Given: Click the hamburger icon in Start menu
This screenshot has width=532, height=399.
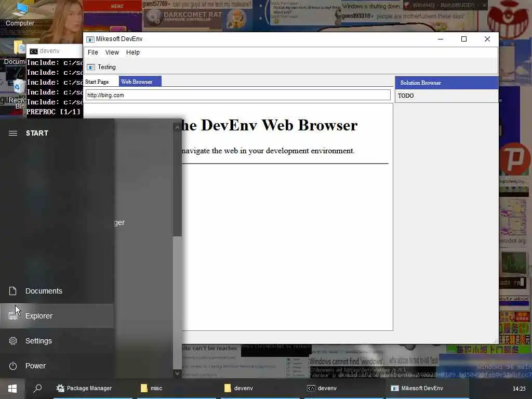Looking at the screenshot, I should point(13,133).
